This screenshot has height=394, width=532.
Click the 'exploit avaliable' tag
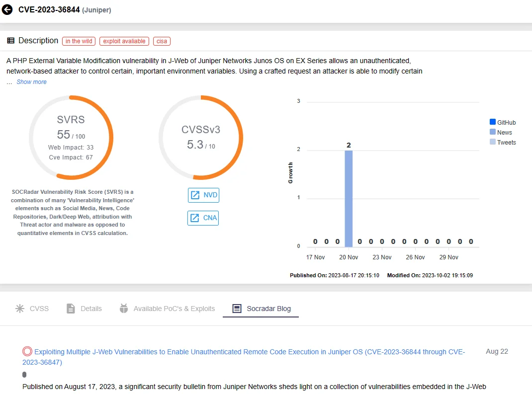(x=124, y=41)
